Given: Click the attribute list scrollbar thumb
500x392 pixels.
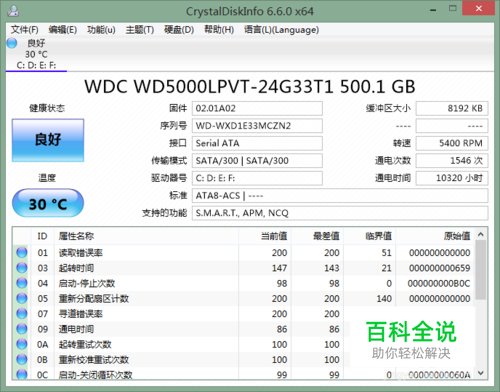Looking at the screenshot, I should (481, 270).
